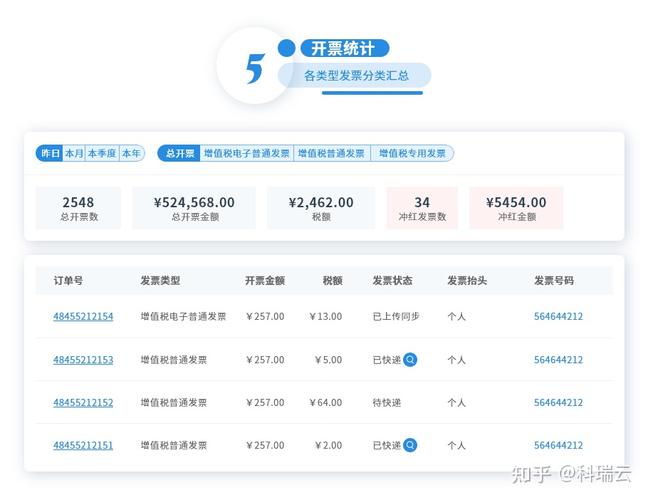Select the 昨日 time filter
This screenshot has height=500, width=648.
coord(50,153)
